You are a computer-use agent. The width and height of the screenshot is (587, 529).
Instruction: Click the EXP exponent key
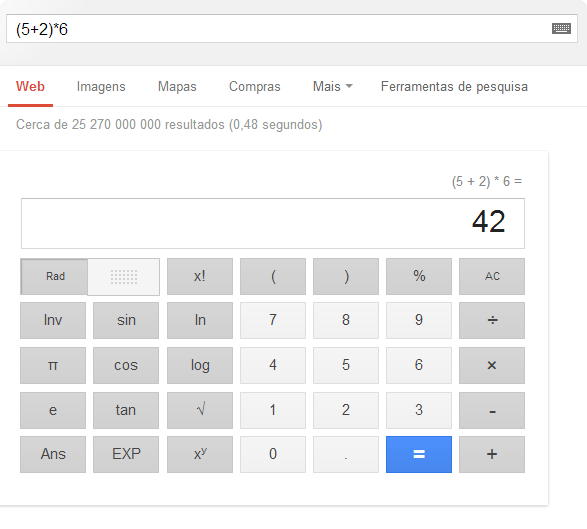tap(126, 454)
